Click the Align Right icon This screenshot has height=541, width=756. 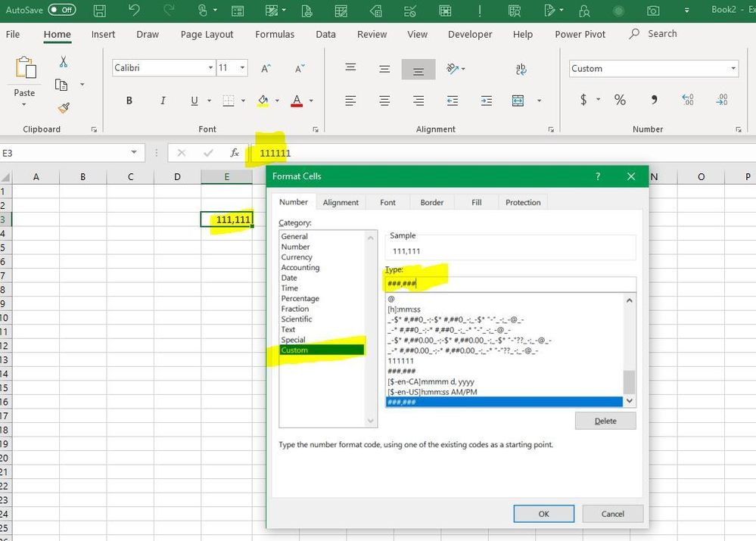pos(418,101)
